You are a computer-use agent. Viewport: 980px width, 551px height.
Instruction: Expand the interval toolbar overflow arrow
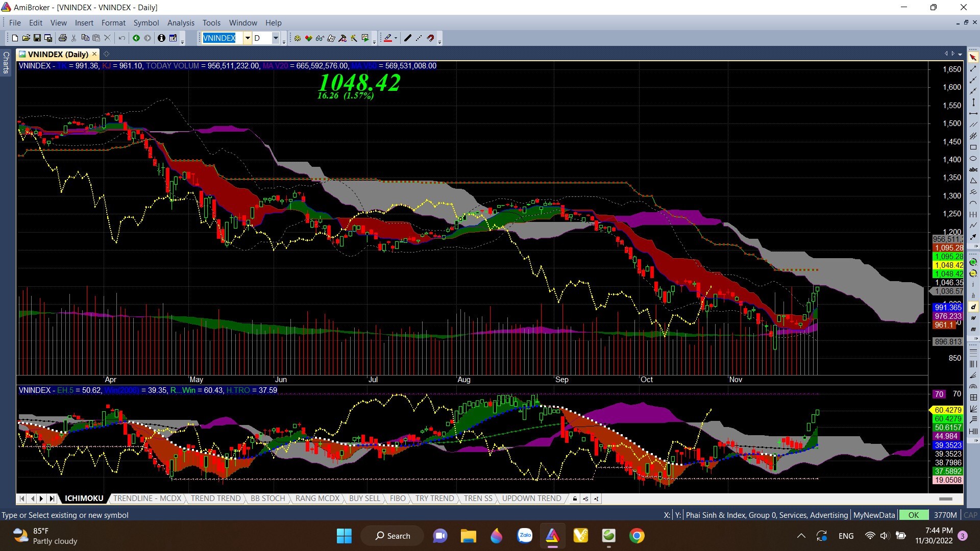click(x=976, y=338)
